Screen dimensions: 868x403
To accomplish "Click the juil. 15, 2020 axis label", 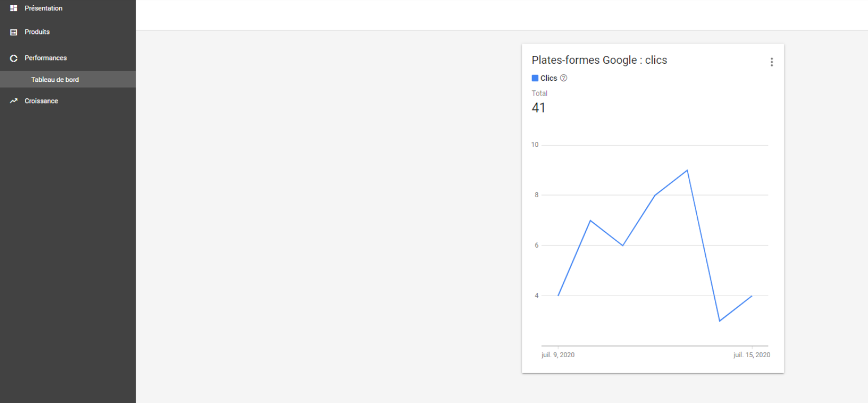I will click(752, 355).
